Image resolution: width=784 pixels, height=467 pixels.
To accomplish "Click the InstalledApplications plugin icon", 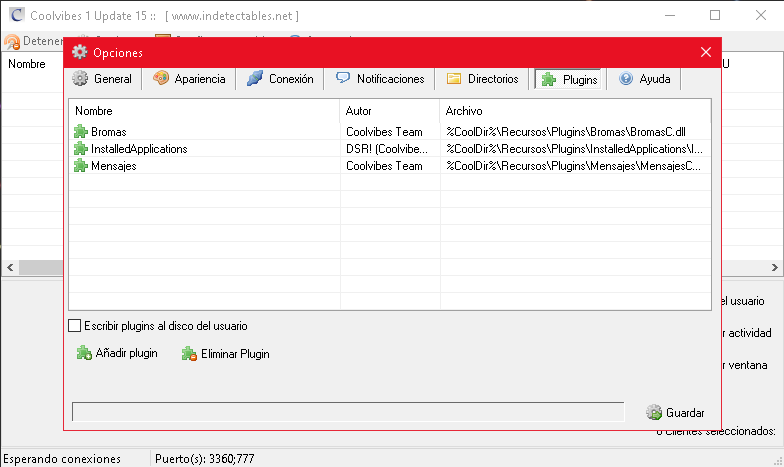I will click(81, 149).
